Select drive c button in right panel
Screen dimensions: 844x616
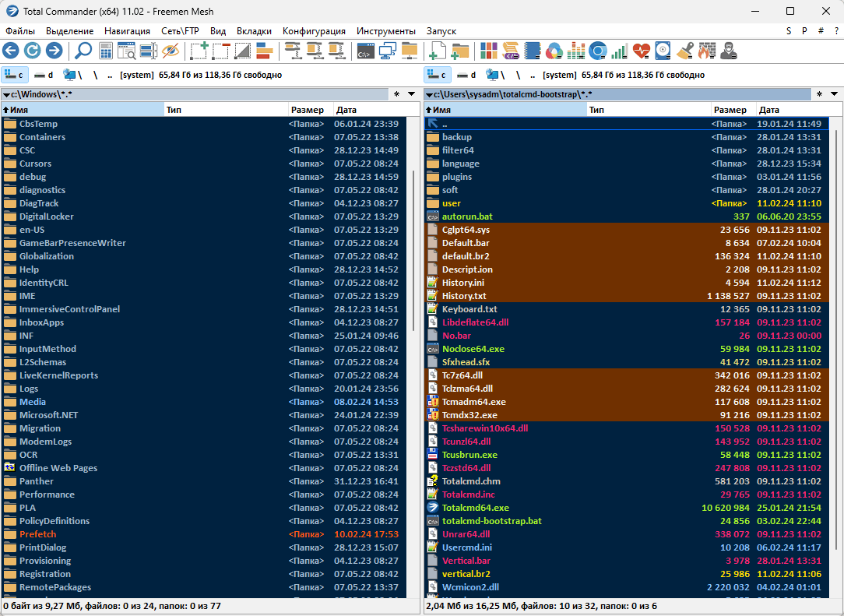437,75
